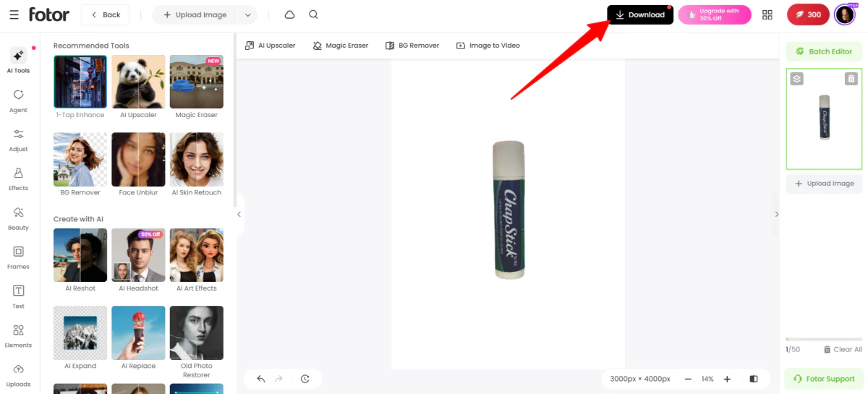Click the 14% zoom level
Viewport: 868px width, 394px height.
707,379
